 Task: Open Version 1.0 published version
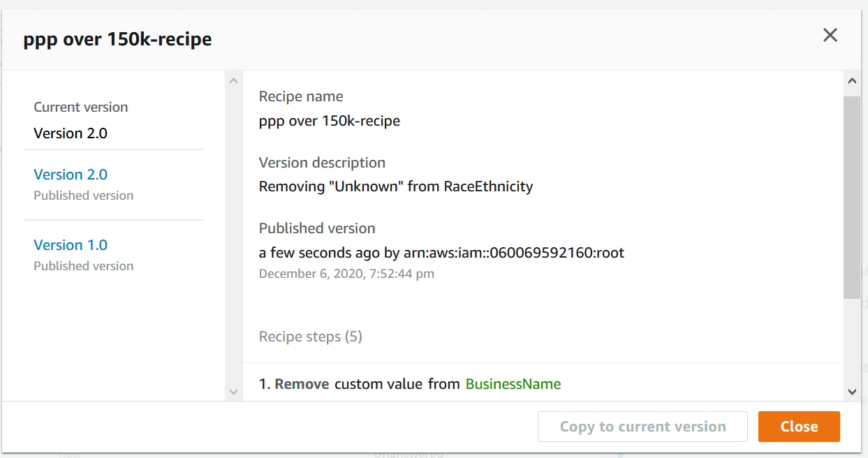[71, 245]
